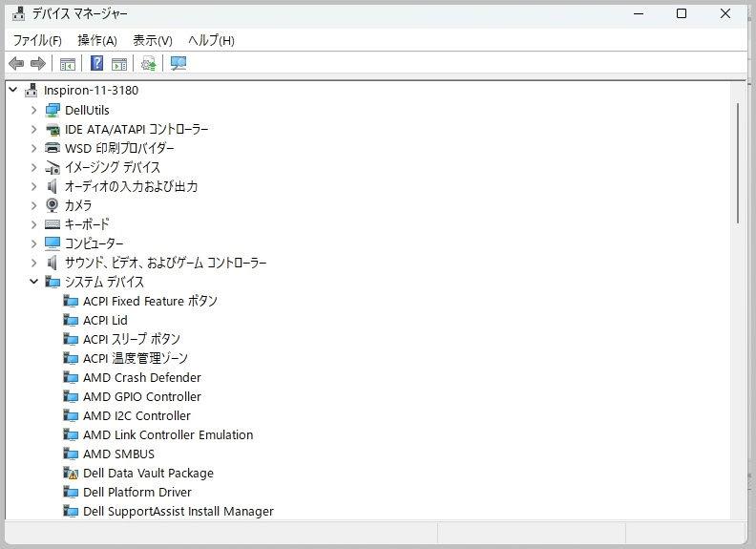Select ACPI 温度管理ゾーン entry
756x549 pixels.
point(135,358)
